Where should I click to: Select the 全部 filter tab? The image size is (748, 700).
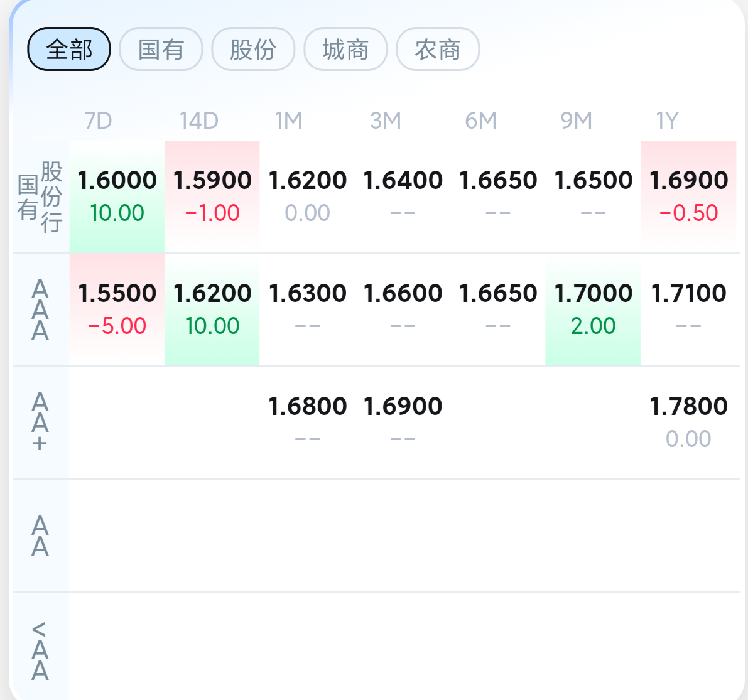click(69, 49)
